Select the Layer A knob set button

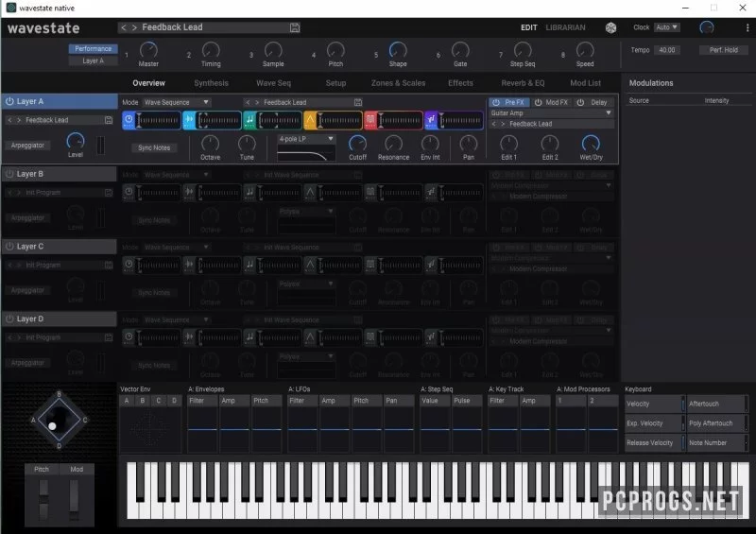(93, 60)
